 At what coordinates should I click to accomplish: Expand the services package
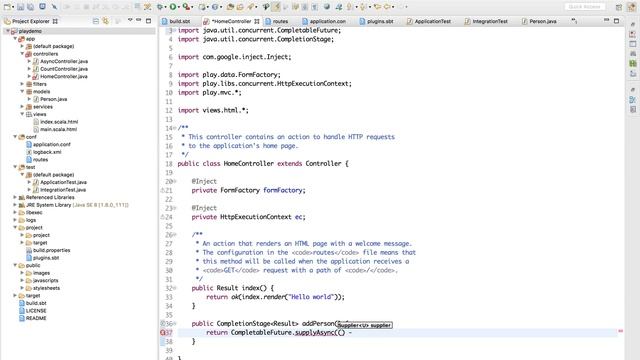[x=22, y=107]
